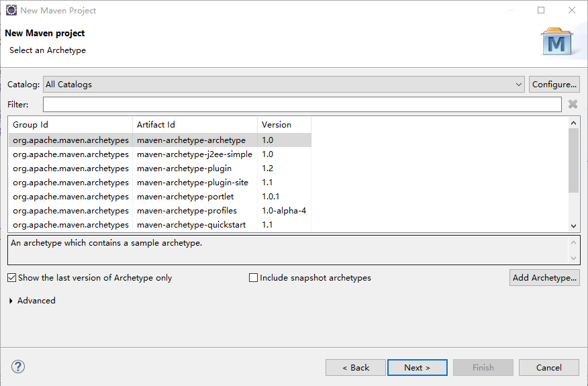Click the archetype list scroll down arrow

coord(573,226)
